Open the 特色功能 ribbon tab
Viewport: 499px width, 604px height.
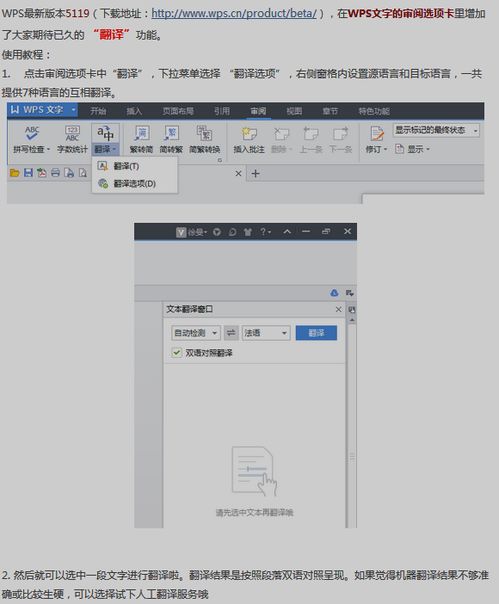click(x=374, y=111)
